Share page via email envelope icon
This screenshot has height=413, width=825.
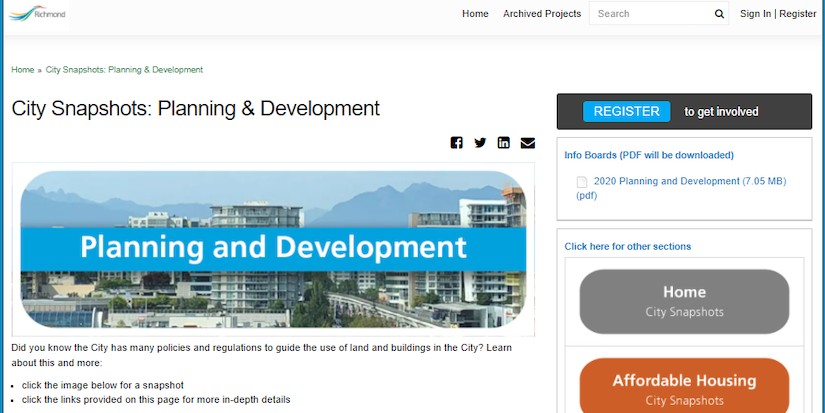pos(528,143)
